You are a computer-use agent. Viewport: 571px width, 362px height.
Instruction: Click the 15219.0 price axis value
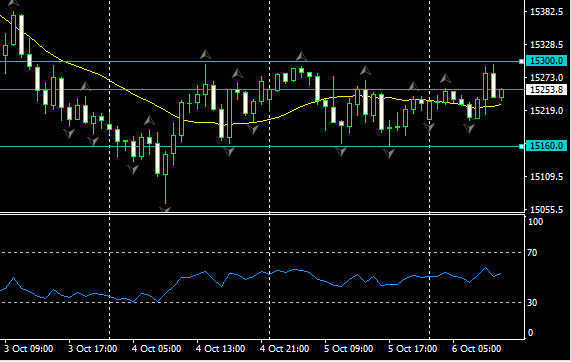pos(547,111)
